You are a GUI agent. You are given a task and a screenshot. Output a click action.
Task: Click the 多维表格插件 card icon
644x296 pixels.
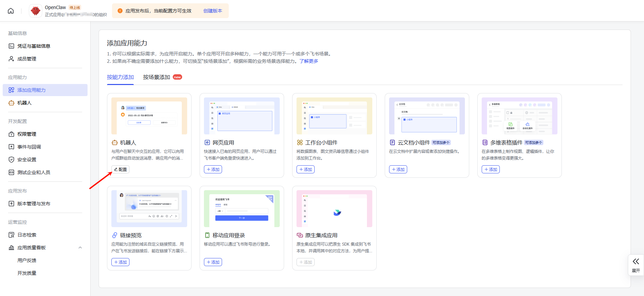click(x=485, y=142)
